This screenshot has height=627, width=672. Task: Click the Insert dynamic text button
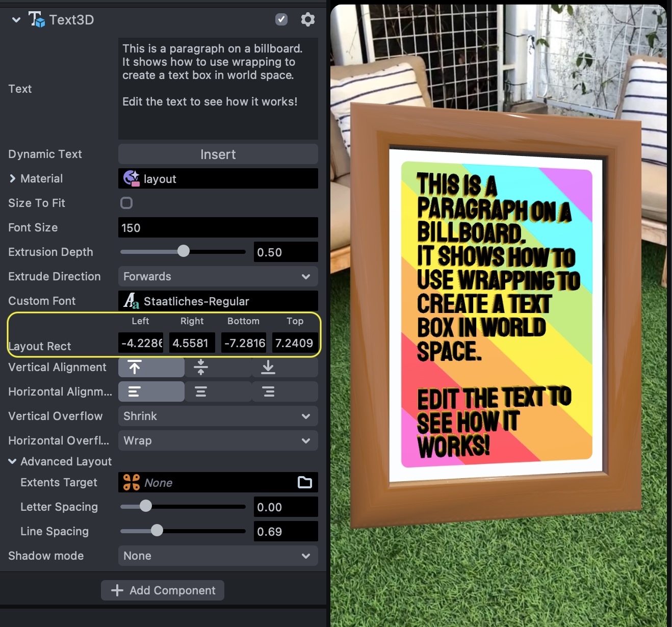(x=218, y=154)
